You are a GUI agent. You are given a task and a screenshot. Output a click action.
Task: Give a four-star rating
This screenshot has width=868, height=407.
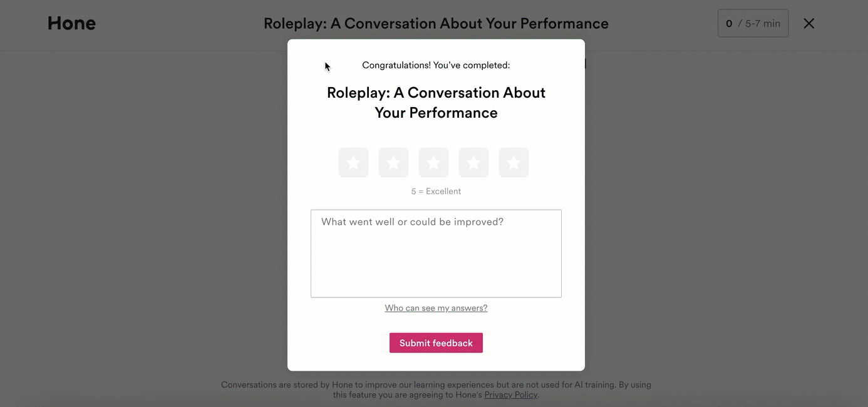[x=473, y=163]
